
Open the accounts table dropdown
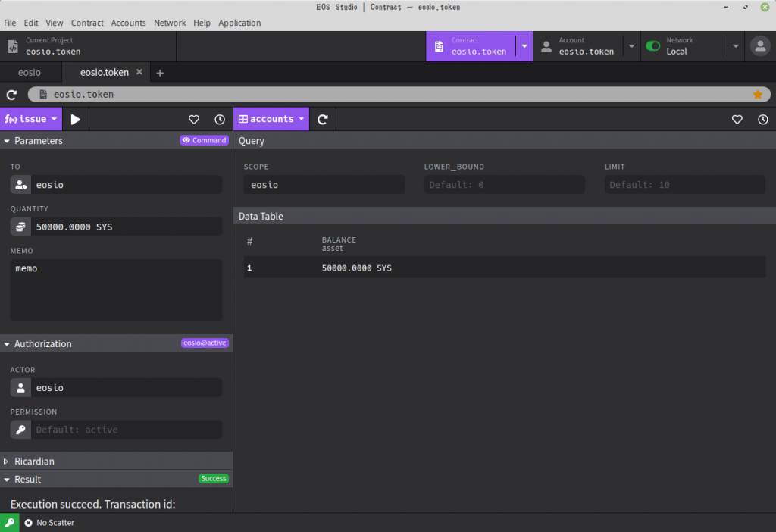pyautogui.click(x=271, y=119)
